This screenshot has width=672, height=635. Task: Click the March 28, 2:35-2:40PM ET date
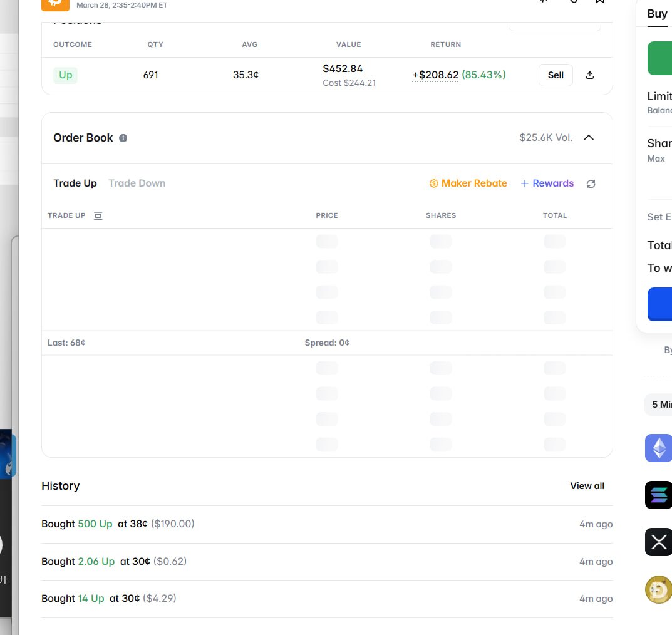click(x=121, y=5)
